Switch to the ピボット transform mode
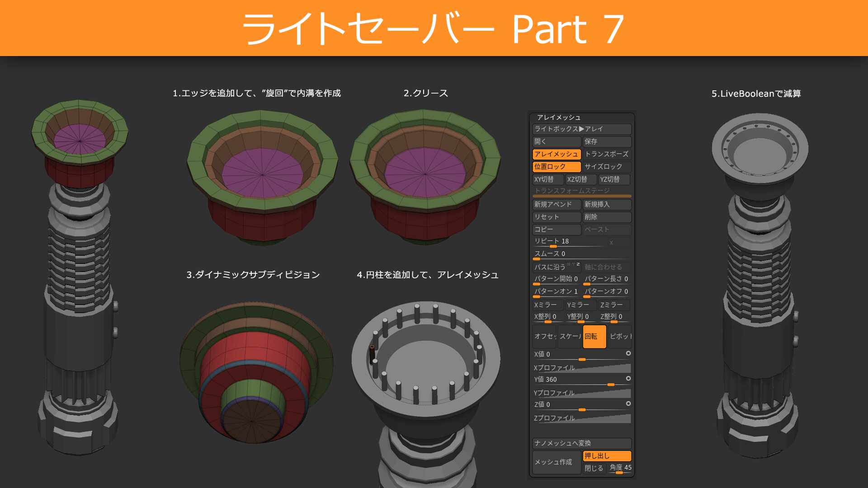The image size is (868, 488). coord(621,337)
